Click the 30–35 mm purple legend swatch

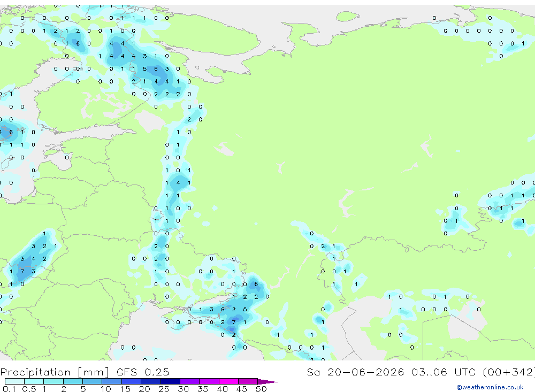[x=190, y=381]
